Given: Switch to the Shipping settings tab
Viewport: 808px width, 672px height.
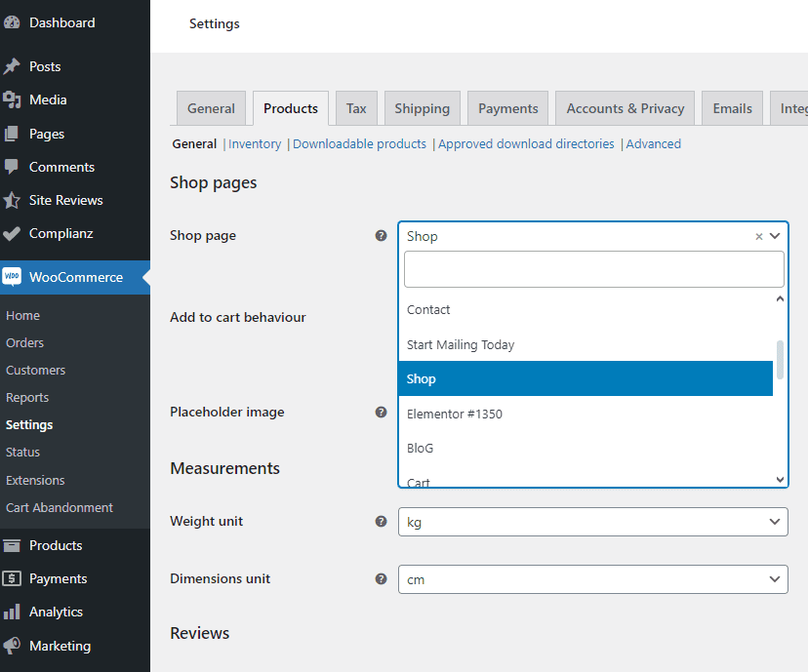Looking at the screenshot, I should pos(422,108).
